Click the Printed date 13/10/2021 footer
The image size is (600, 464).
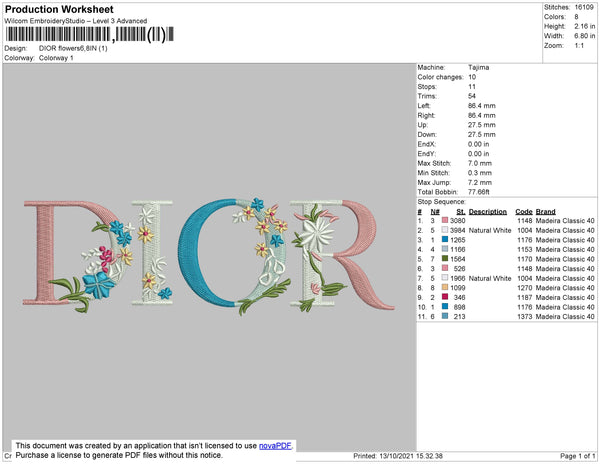pyautogui.click(x=398, y=456)
